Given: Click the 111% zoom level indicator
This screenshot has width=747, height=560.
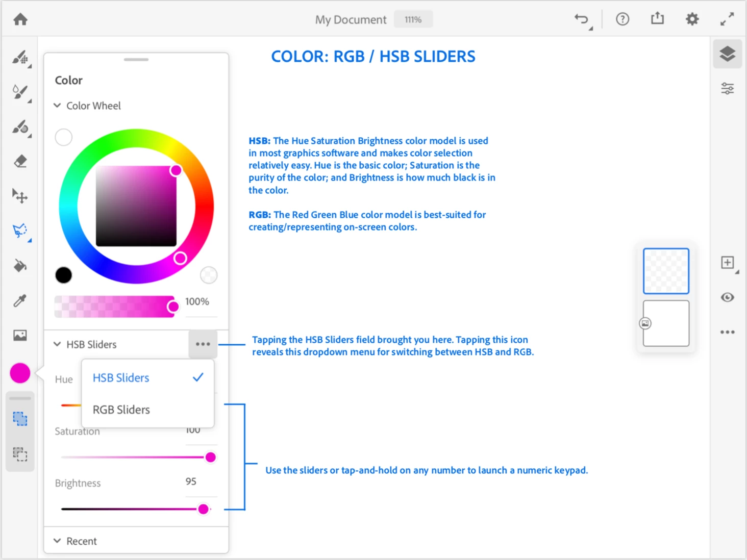Looking at the screenshot, I should [x=413, y=20].
